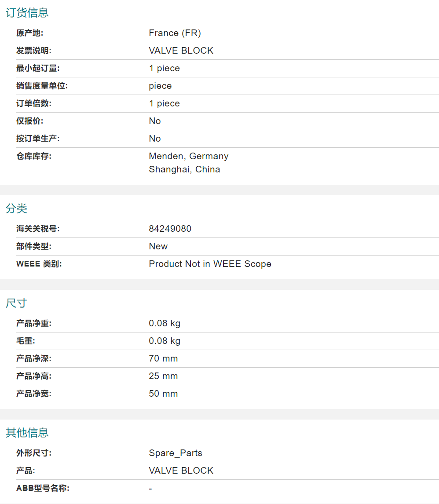Select the Product Not in WEEE Scope text
Viewport: 439px width, 504px height.
coord(210,264)
